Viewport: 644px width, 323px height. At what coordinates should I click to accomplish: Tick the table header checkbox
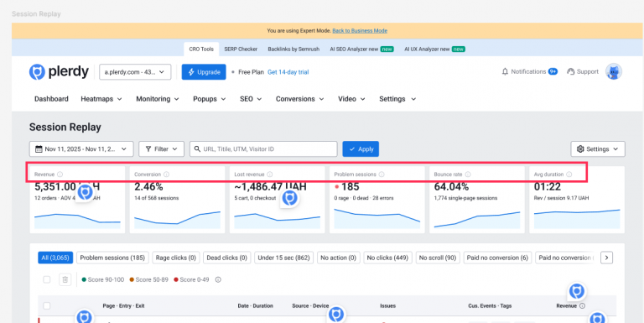tap(47, 305)
